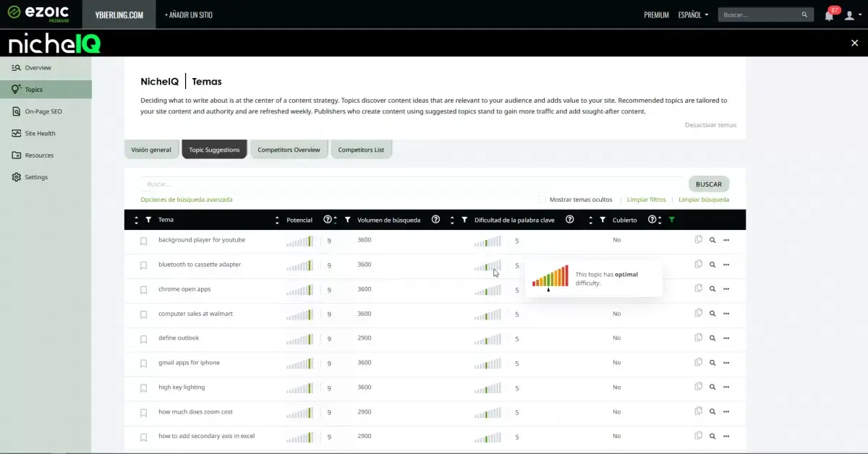Click the topic search input field
The image size is (868, 454).
pyautogui.click(x=411, y=184)
